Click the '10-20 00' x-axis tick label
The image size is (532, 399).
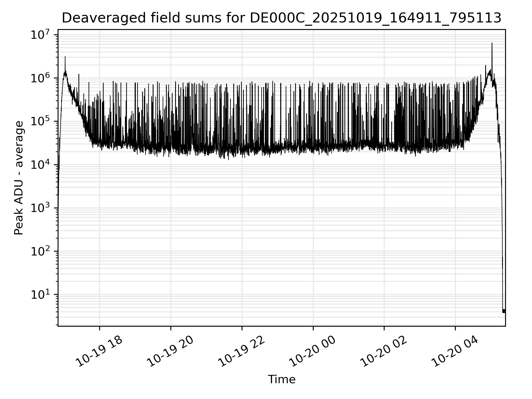click(312, 352)
